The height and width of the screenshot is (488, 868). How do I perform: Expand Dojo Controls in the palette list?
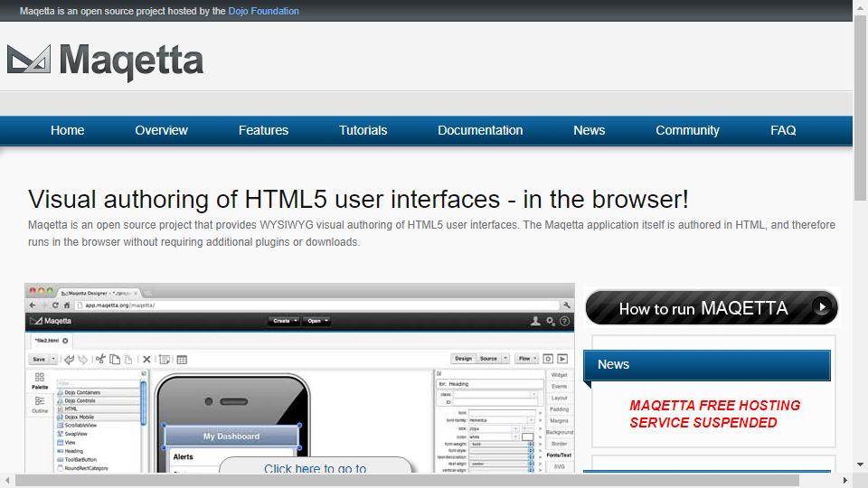[x=99, y=400]
